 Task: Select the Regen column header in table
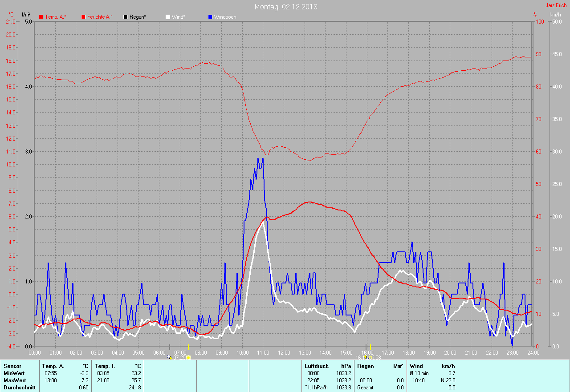(365, 366)
